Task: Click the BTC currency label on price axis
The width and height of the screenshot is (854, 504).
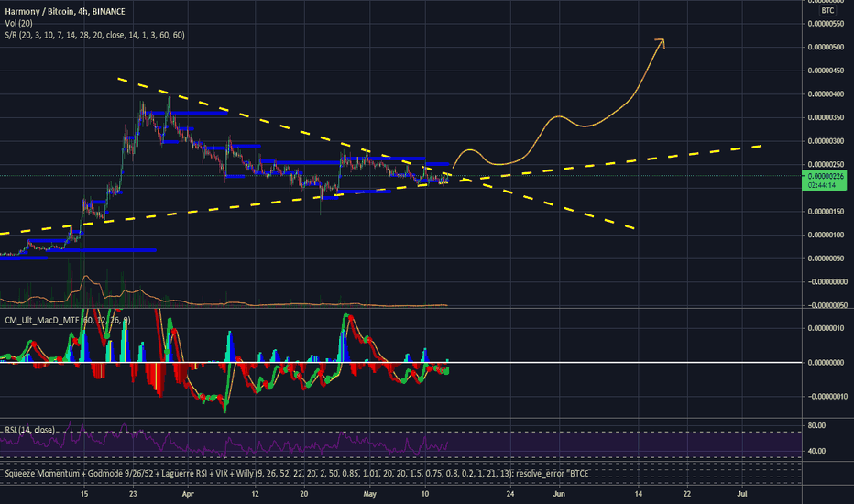Action: coord(827,10)
